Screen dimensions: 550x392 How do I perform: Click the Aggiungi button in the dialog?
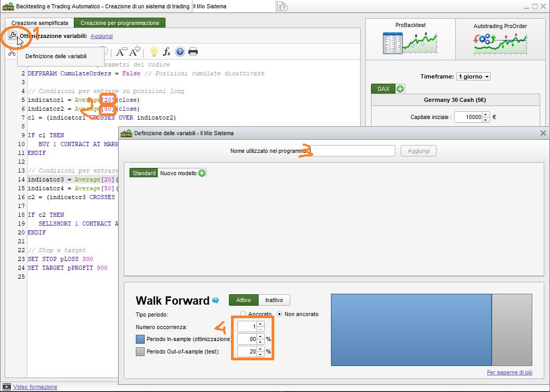pos(418,151)
